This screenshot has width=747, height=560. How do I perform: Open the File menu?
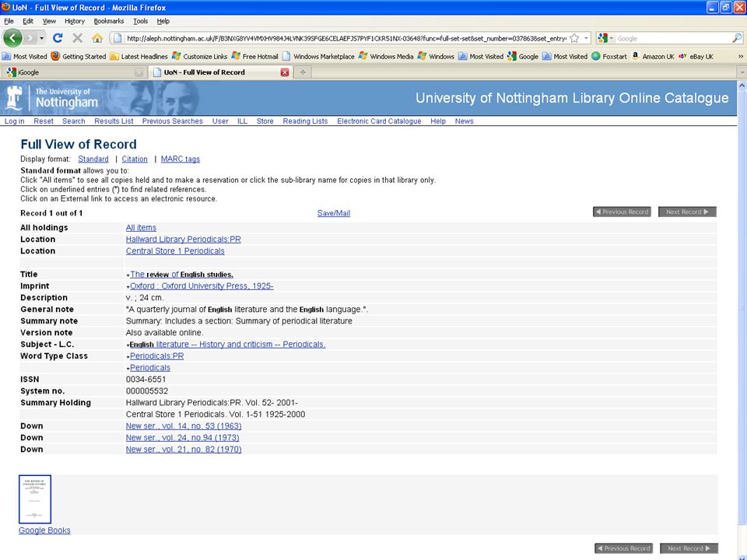9,21
